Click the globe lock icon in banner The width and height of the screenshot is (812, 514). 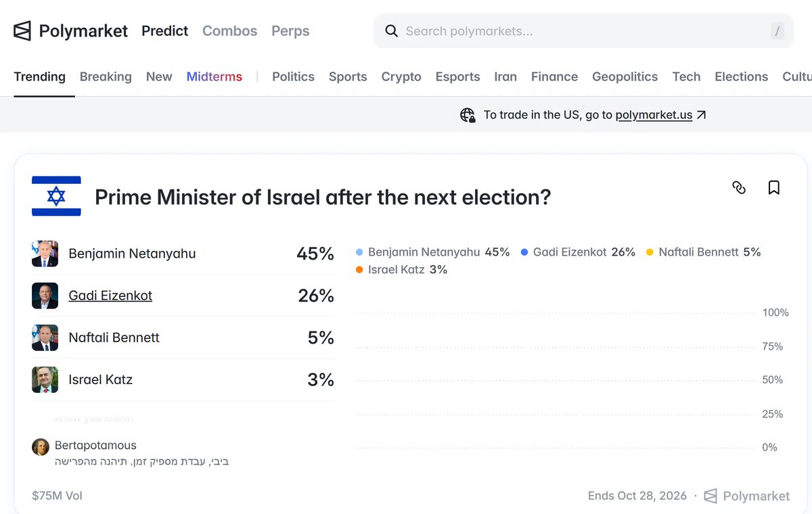[x=468, y=115]
